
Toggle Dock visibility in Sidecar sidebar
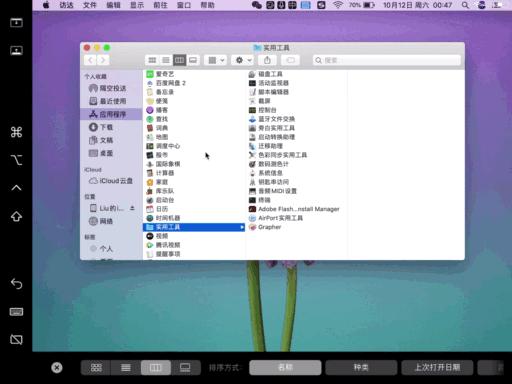(16, 51)
